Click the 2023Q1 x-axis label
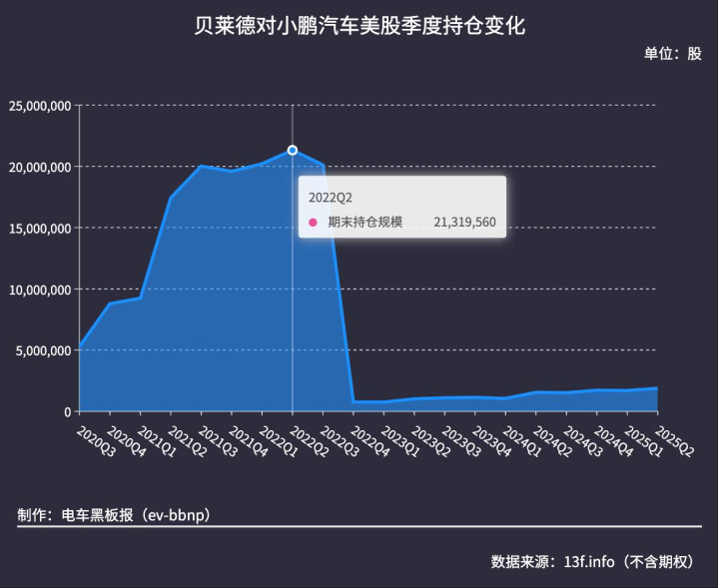 coord(400,441)
